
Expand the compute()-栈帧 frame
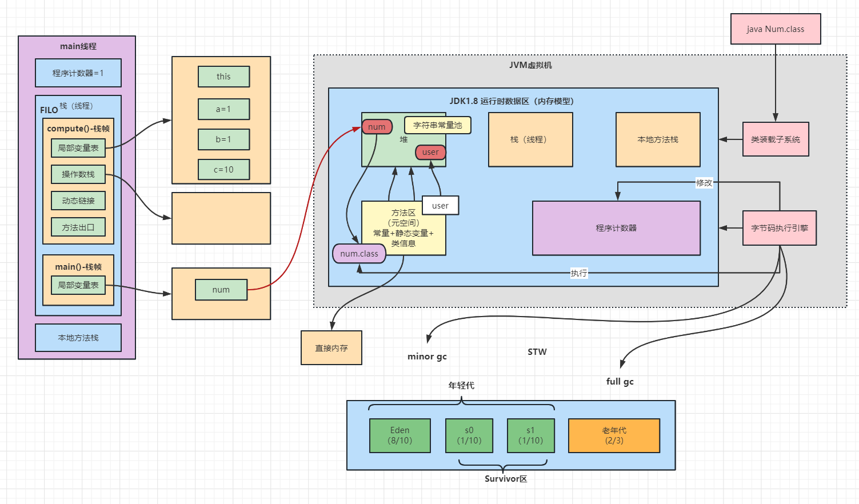[x=78, y=129]
